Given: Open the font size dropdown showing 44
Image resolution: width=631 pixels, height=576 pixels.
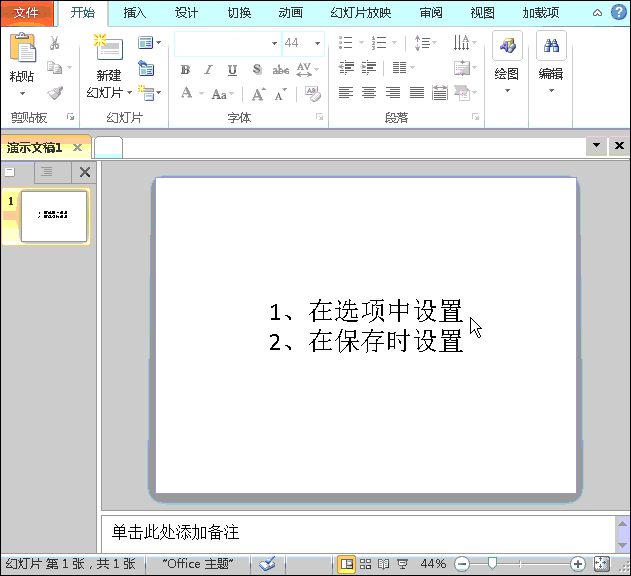Looking at the screenshot, I should click(x=318, y=43).
